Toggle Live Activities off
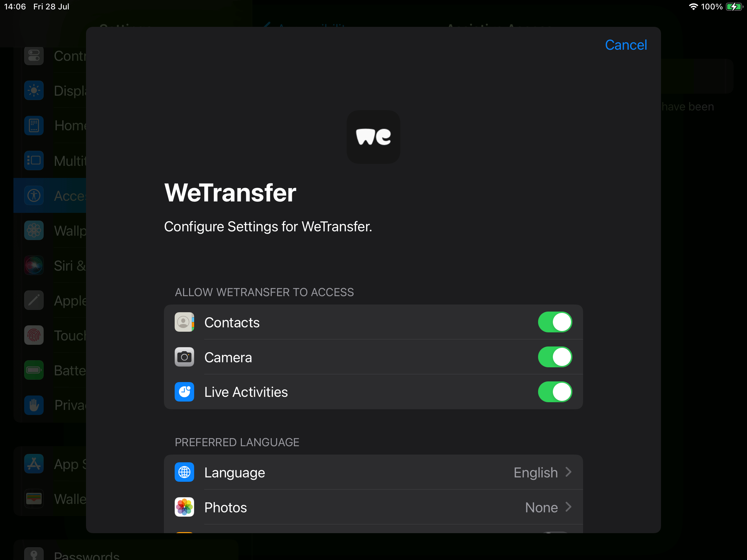Image resolution: width=747 pixels, height=560 pixels. [x=555, y=392]
